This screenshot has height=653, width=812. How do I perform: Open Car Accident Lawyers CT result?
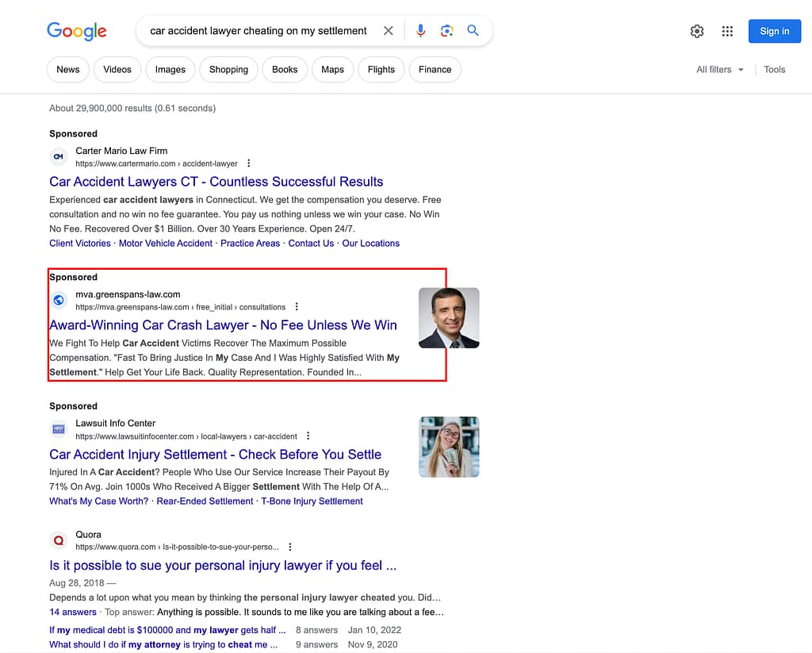coord(216,182)
